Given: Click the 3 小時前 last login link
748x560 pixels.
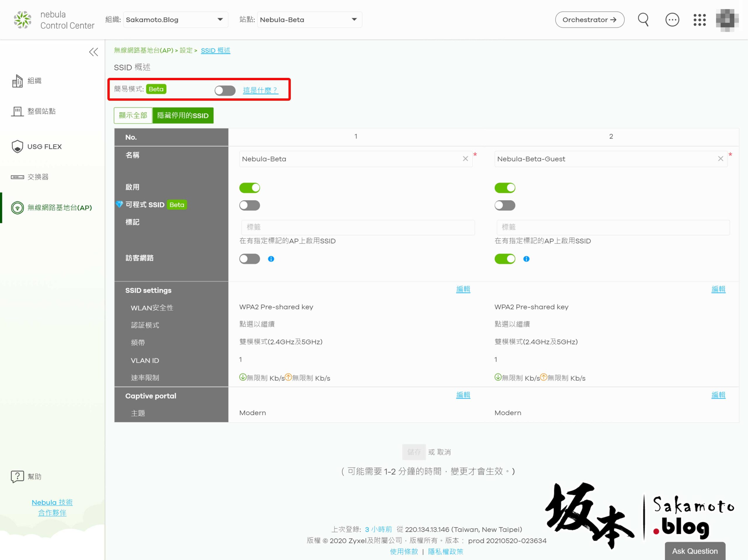Looking at the screenshot, I should click(x=378, y=529).
